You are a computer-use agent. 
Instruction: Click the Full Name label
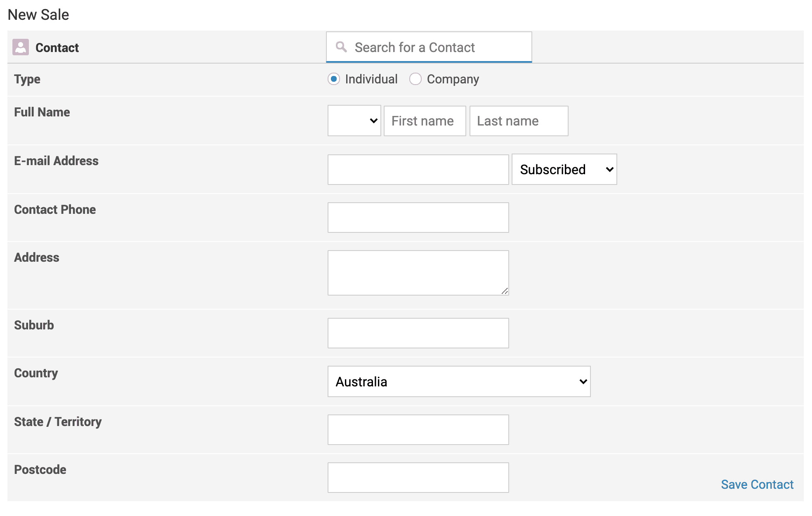pos(42,112)
